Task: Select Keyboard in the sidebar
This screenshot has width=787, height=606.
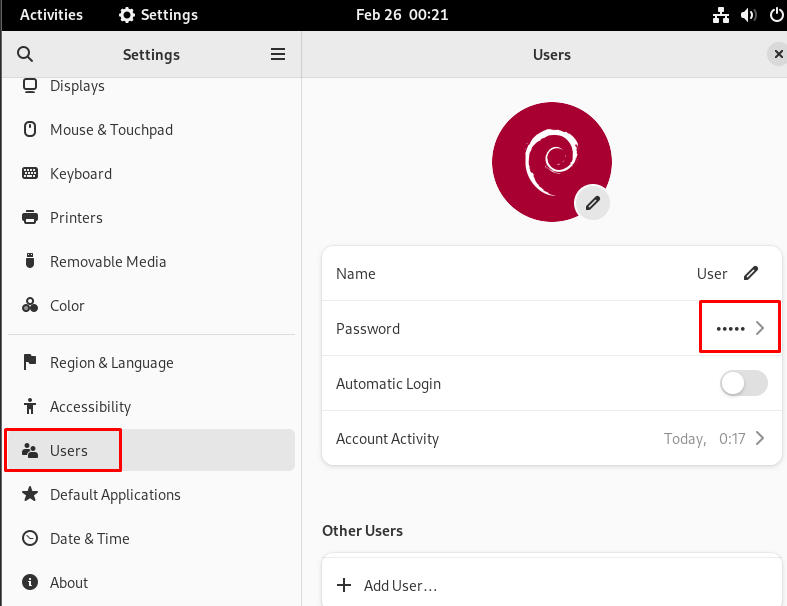Action: tap(152, 173)
